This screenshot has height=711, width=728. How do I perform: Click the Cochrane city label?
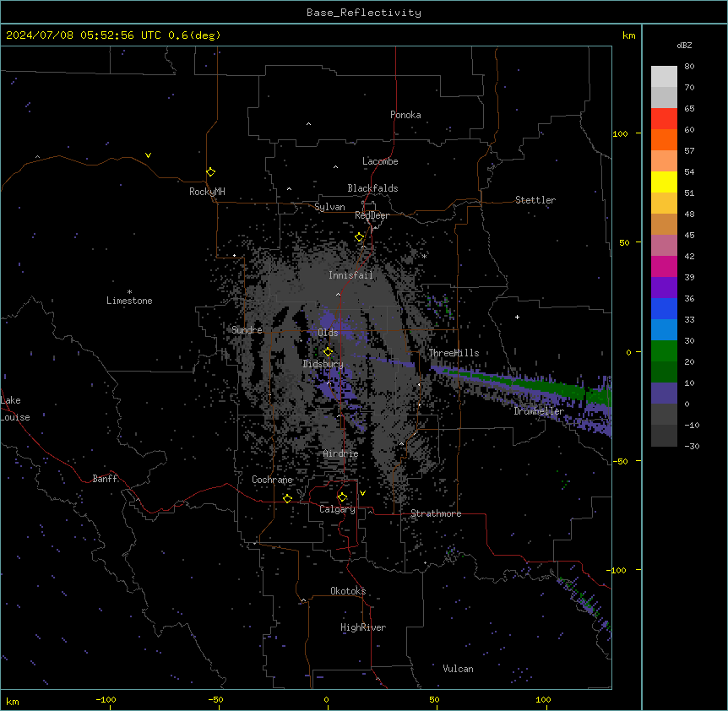click(272, 480)
